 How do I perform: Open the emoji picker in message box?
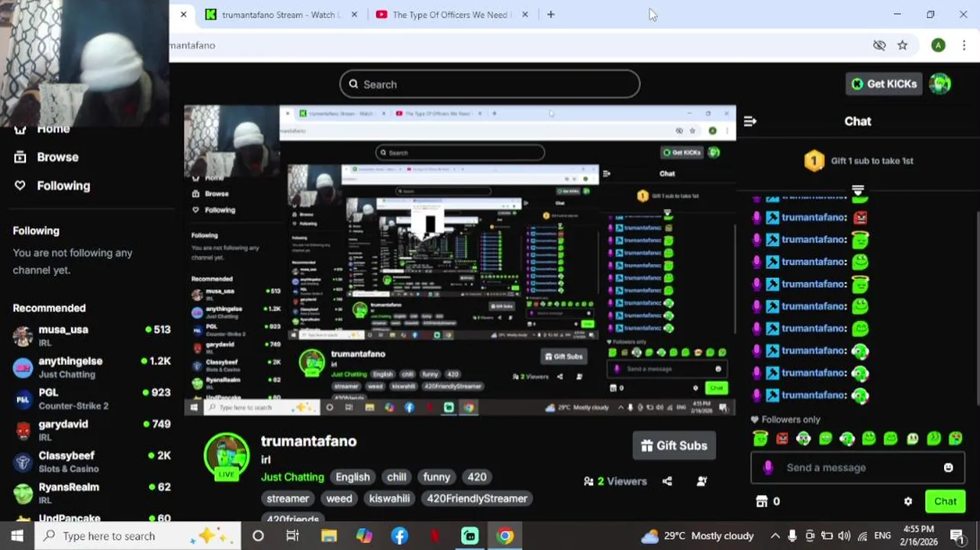click(x=948, y=467)
